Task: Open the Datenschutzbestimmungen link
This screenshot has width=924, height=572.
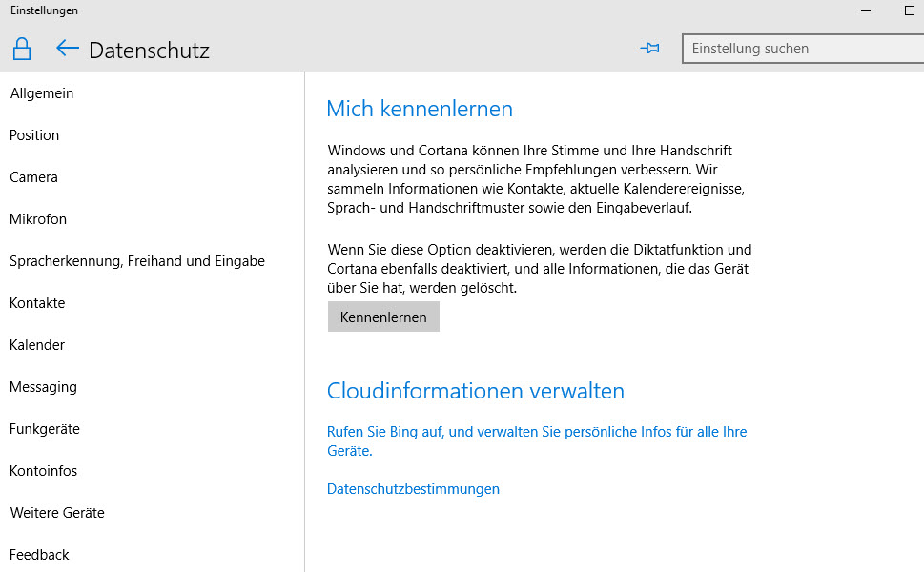Action: click(413, 489)
